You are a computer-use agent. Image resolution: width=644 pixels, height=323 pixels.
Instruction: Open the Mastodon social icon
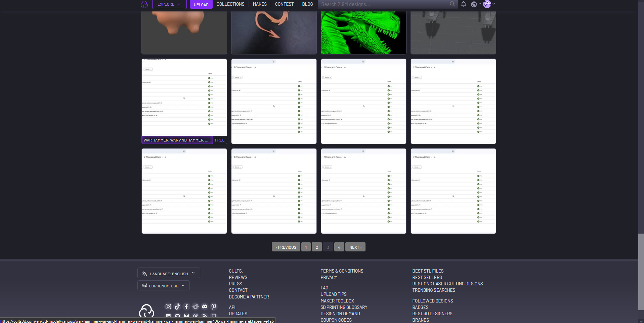point(177,316)
